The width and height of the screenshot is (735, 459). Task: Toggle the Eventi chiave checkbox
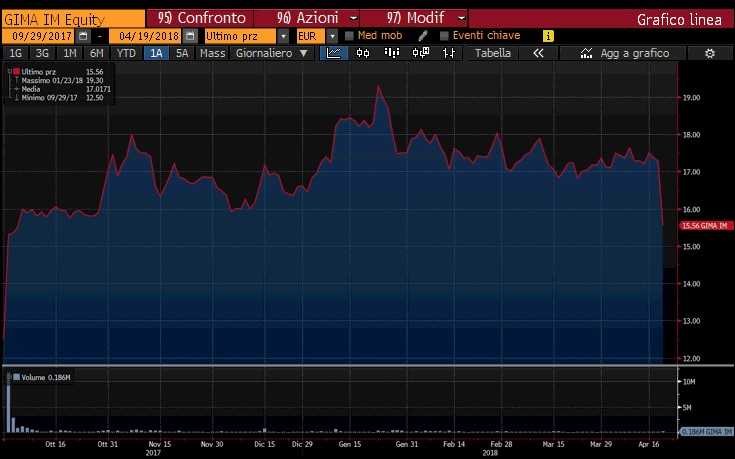pyautogui.click(x=444, y=36)
